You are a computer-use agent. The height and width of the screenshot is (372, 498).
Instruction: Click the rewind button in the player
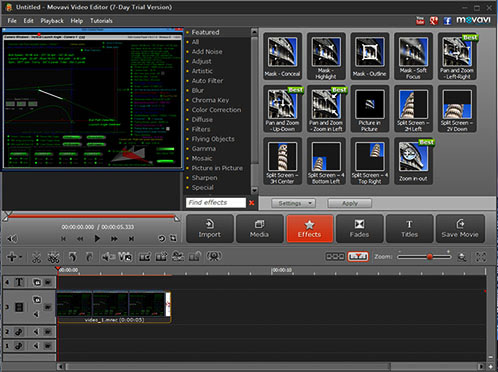click(80, 239)
